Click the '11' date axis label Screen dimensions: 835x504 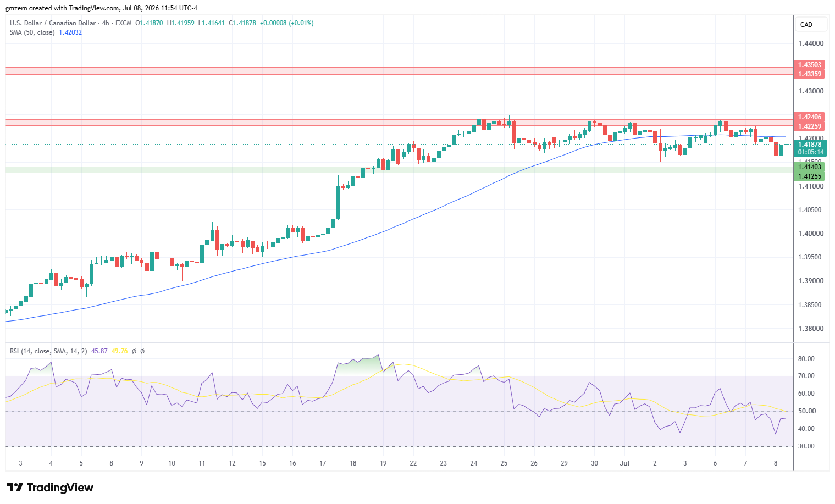coord(202,463)
